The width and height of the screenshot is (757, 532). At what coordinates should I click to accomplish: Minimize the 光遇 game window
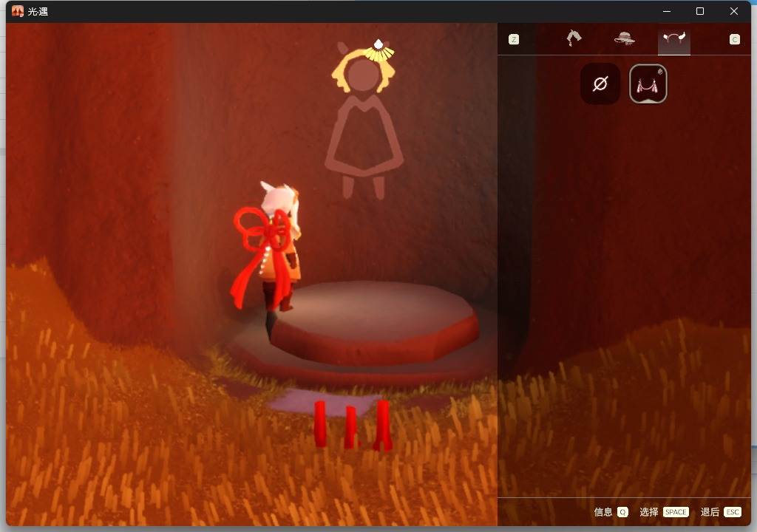[667, 11]
